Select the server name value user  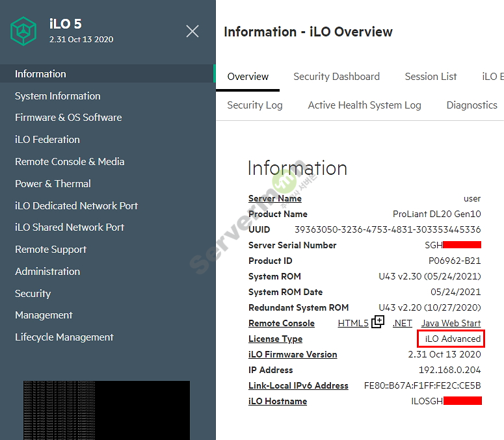point(472,198)
